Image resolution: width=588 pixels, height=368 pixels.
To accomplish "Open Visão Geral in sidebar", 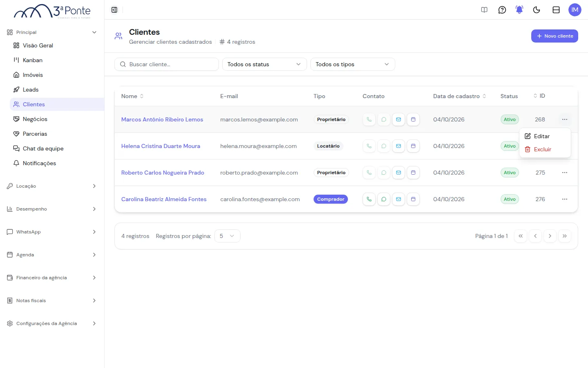I will (57, 45).
